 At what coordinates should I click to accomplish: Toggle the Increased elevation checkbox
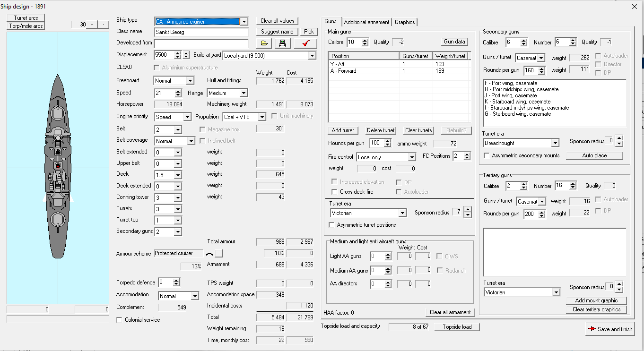(335, 182)
